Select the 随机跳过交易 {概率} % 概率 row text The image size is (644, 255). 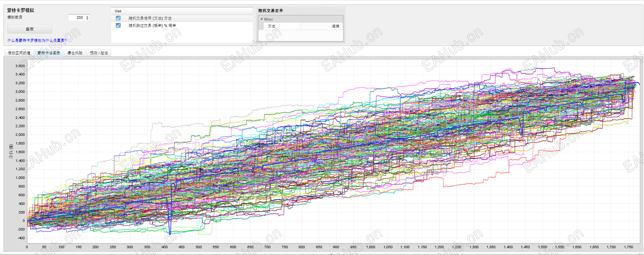click(x=152, y=25)
